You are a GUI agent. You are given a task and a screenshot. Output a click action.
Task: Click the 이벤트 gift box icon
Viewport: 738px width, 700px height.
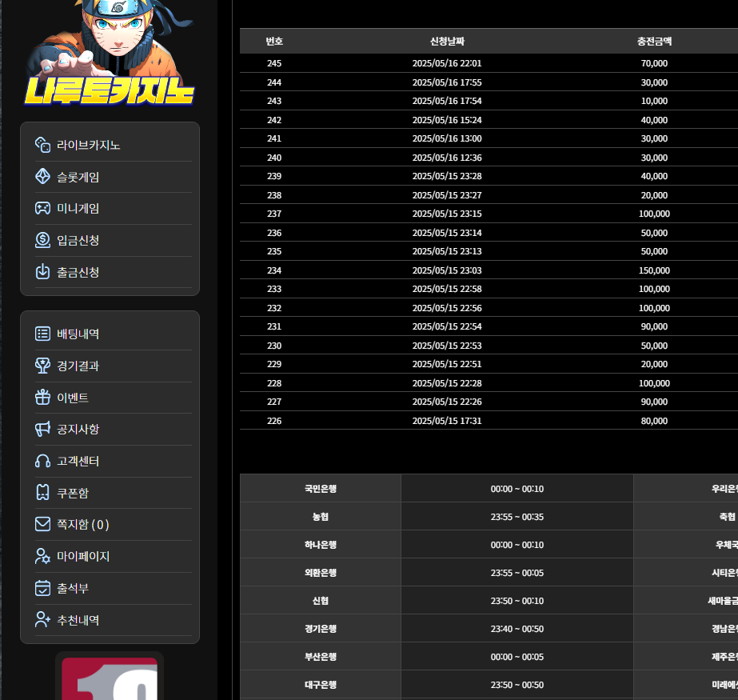(43, 397)
